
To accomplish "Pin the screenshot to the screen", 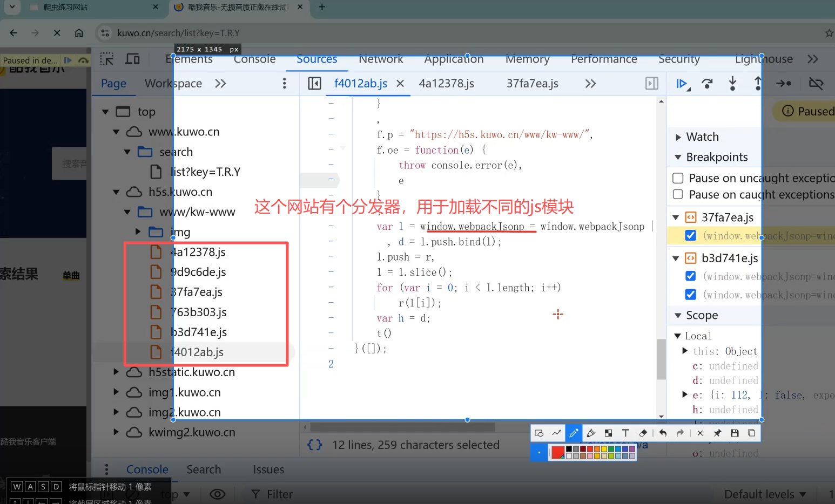I will pyautogui.click(x=717, y=433).
